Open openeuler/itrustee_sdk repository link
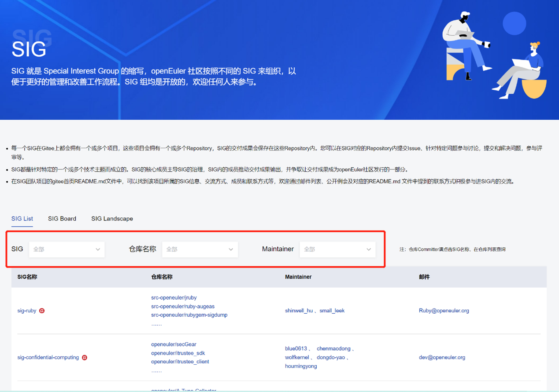 (x=178, y=353)
